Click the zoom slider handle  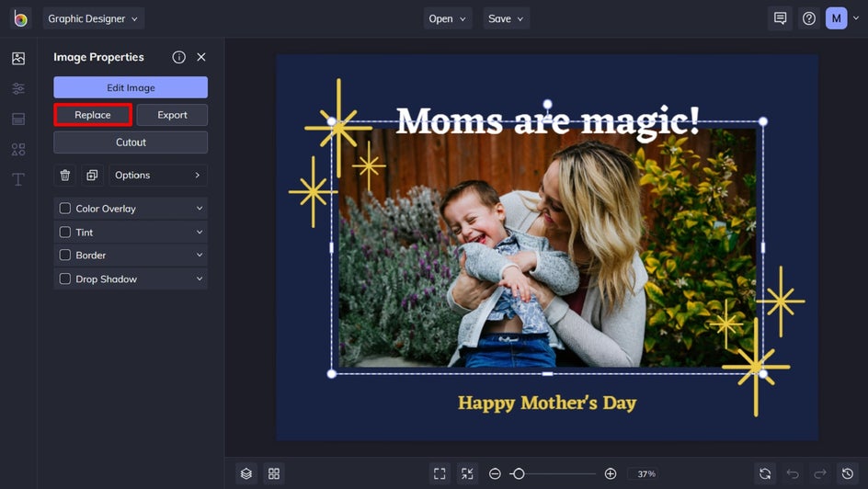519,473
